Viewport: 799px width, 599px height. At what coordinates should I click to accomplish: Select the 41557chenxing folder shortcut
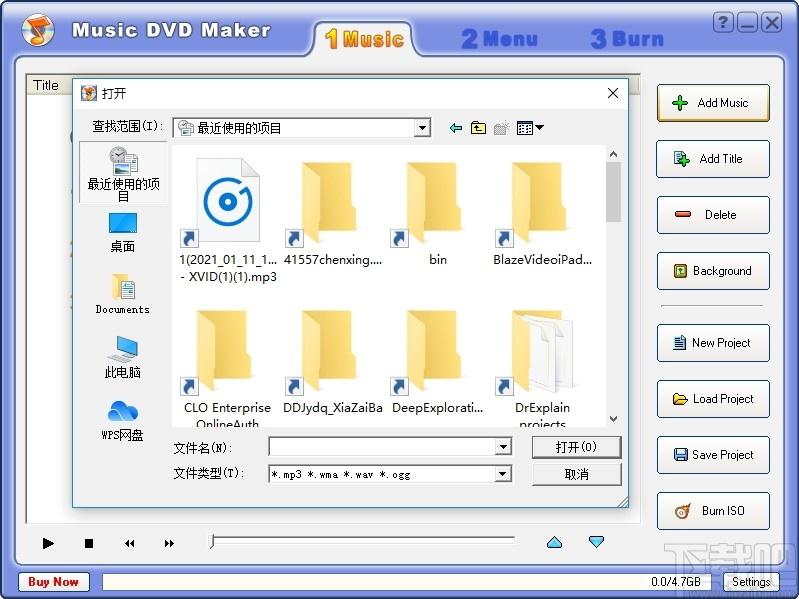coord(333,214)
